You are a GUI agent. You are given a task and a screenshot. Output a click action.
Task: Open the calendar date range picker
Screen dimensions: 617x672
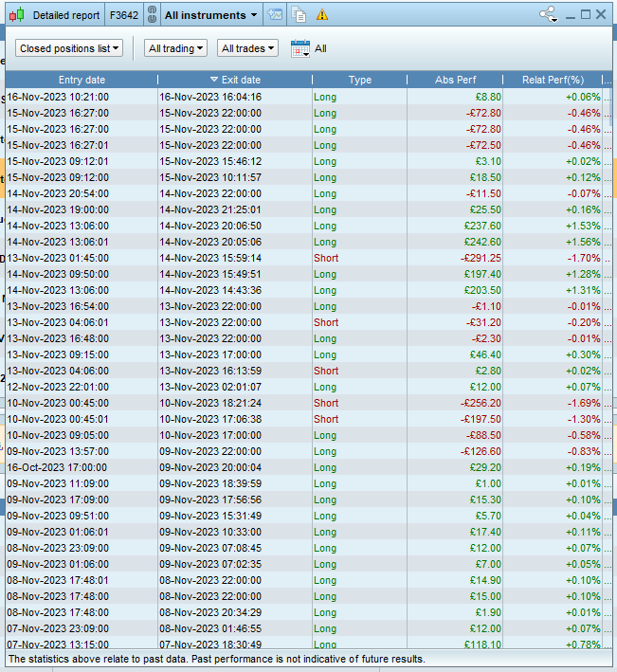click(299, 48)
